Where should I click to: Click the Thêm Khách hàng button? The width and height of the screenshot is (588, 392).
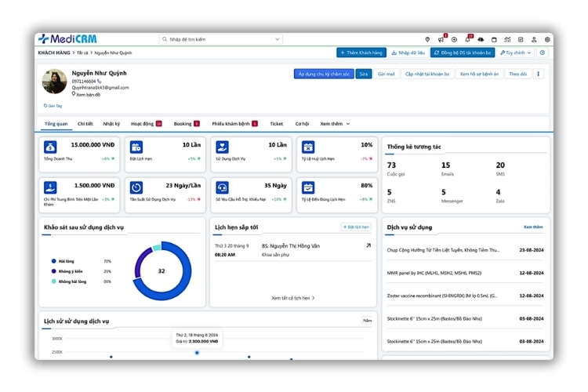[361, 53]
